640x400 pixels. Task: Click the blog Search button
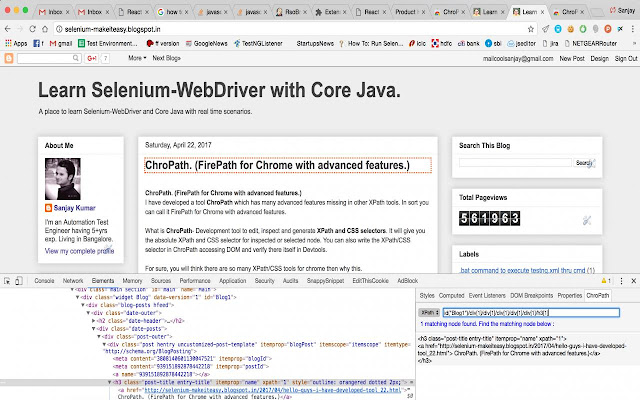pos(584,163)
